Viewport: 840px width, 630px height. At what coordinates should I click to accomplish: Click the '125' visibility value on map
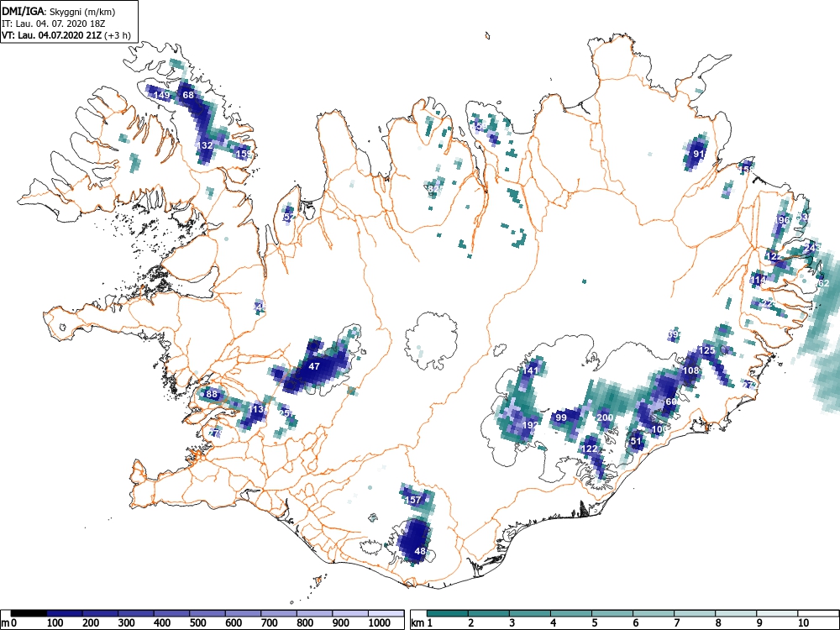707,350
